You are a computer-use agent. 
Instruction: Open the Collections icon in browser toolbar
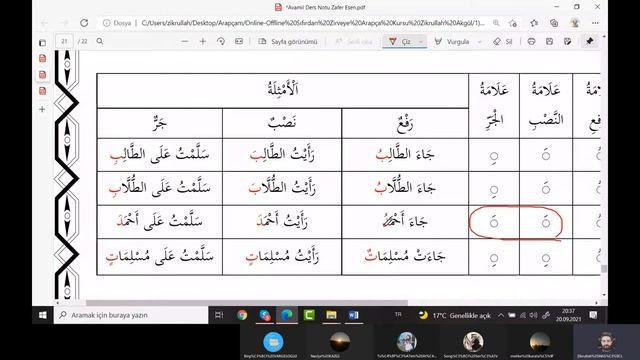tap(554, 23)
